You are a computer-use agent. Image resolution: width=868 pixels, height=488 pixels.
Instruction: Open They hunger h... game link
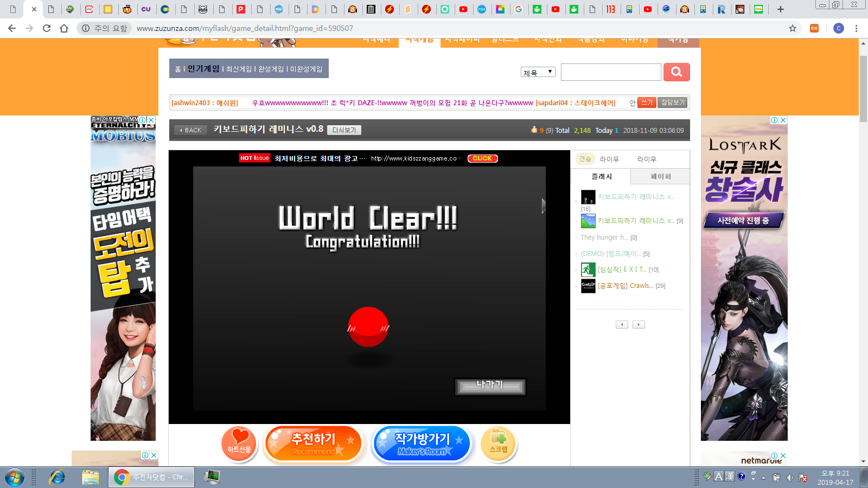604,237
